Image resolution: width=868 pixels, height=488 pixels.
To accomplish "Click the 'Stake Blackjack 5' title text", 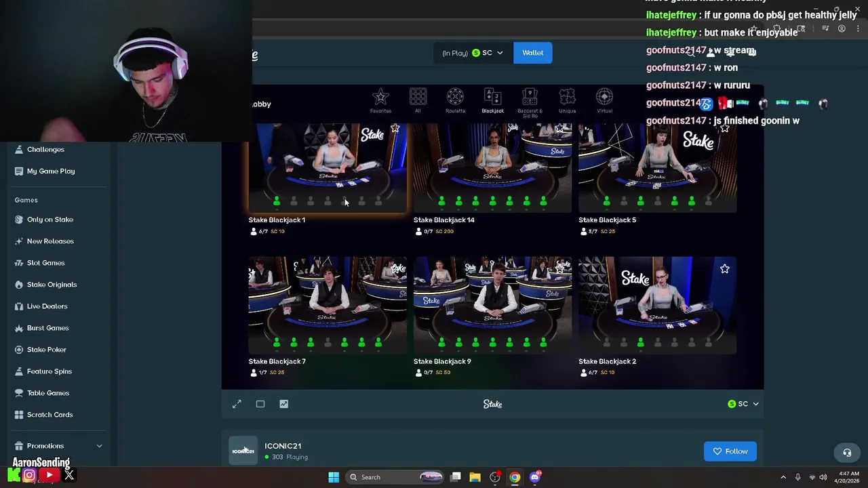I will (x=607, y=220).
